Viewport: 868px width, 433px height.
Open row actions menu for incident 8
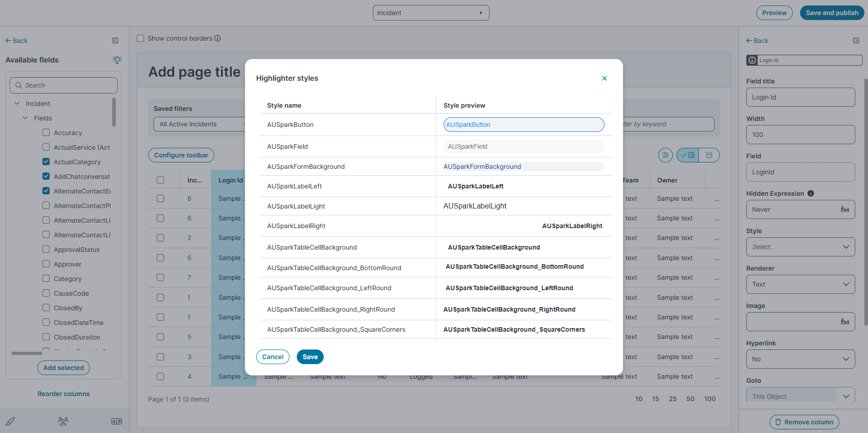coord(717,199)
